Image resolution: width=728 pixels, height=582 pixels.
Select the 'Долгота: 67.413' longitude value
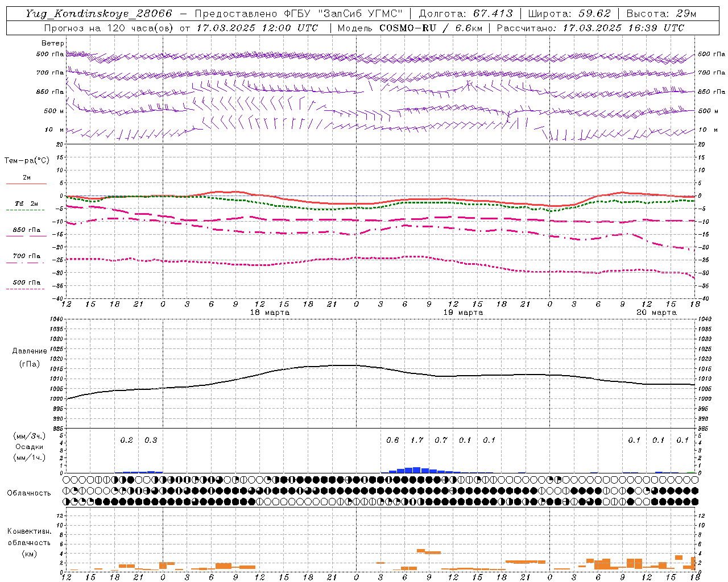466,14
